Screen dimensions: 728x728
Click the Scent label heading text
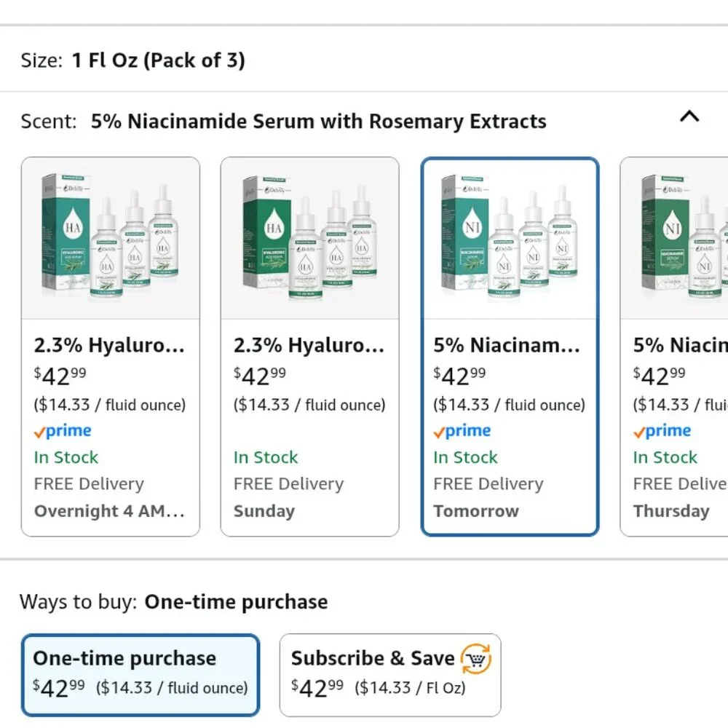(x=48, y=121)
